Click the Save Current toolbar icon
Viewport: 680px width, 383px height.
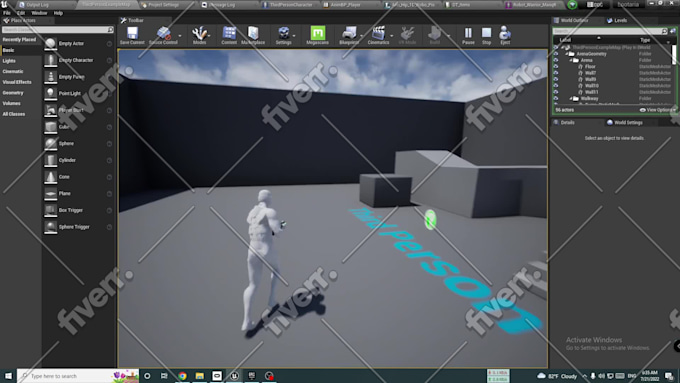point(132,33)
